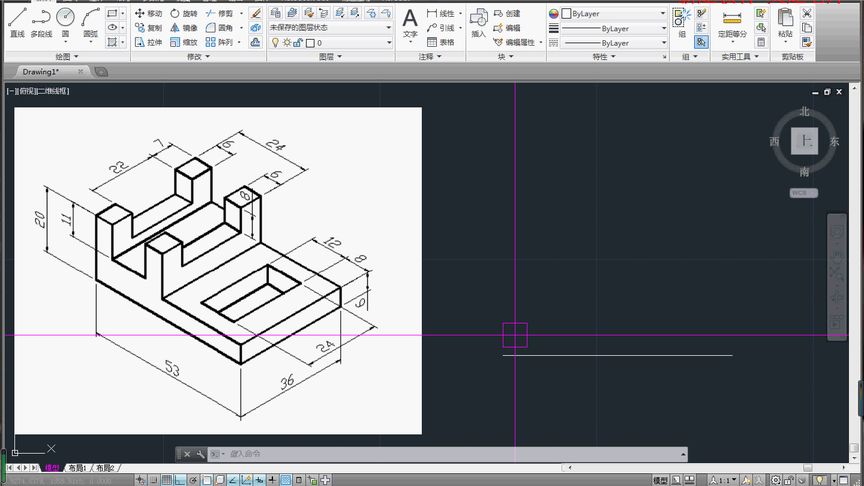This screenshot has height=486, width=864.
Task: Click the 表格 (Table) tool
Action: (x=441, y=42)
